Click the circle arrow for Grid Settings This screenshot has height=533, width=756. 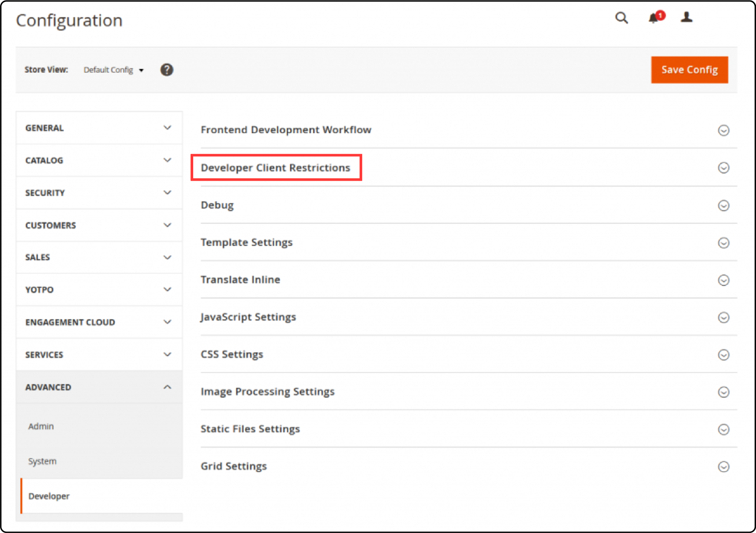(x=723, y=467)
